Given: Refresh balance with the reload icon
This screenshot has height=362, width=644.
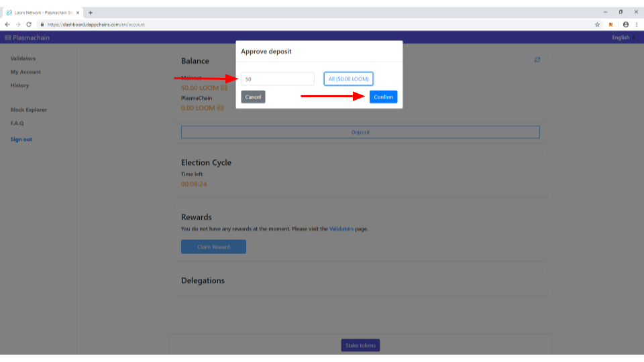Looking at the screenshot, I should pos(537,60).
